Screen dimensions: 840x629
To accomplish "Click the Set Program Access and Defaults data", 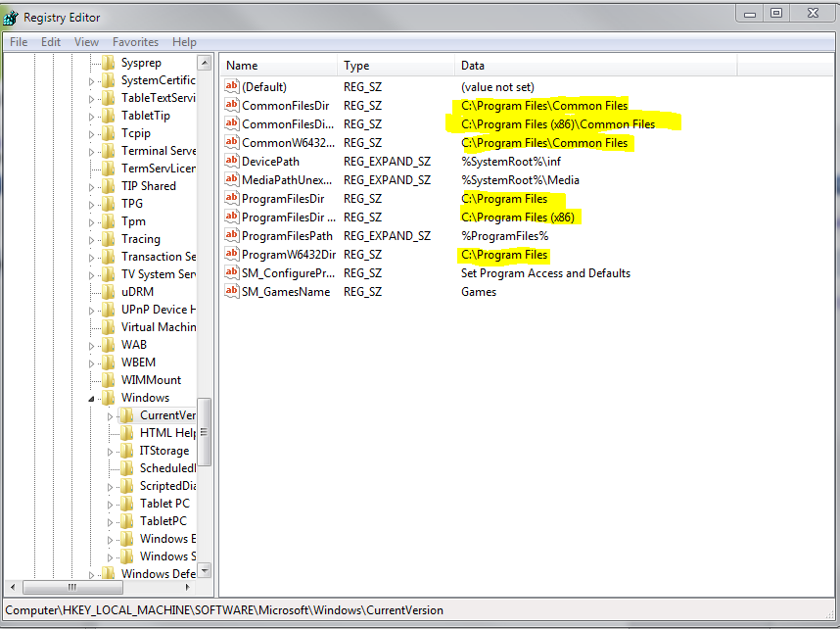I will 546,273.
